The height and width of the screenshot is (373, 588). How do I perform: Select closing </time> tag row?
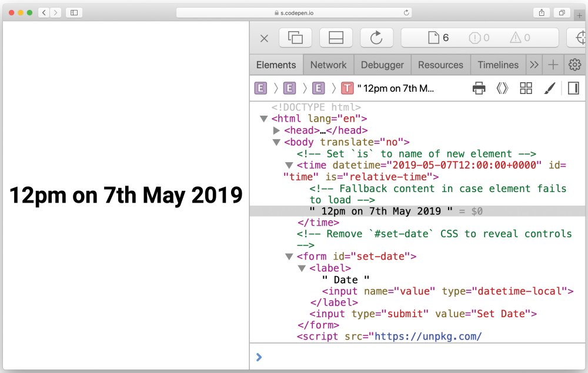pyautogui.click(x=318, y=223)
